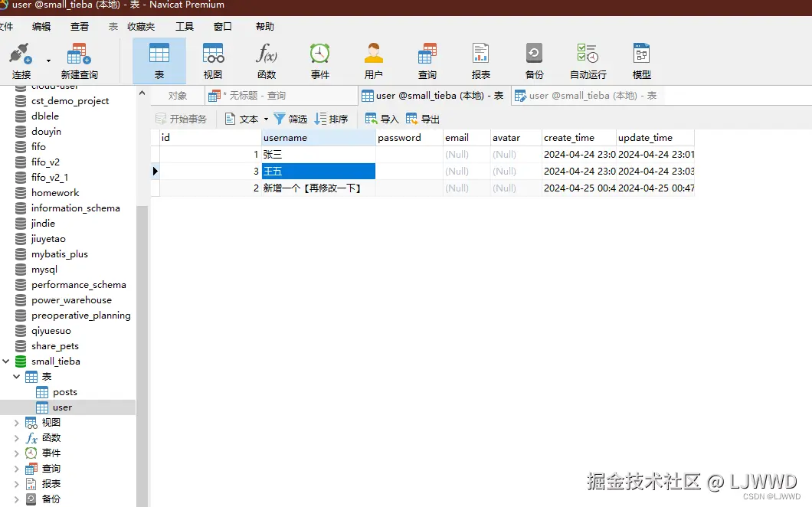Viewport: 812px width, 507px height.
Task: Expand the 视图 node under small_tieba
Action: (17, 422)
